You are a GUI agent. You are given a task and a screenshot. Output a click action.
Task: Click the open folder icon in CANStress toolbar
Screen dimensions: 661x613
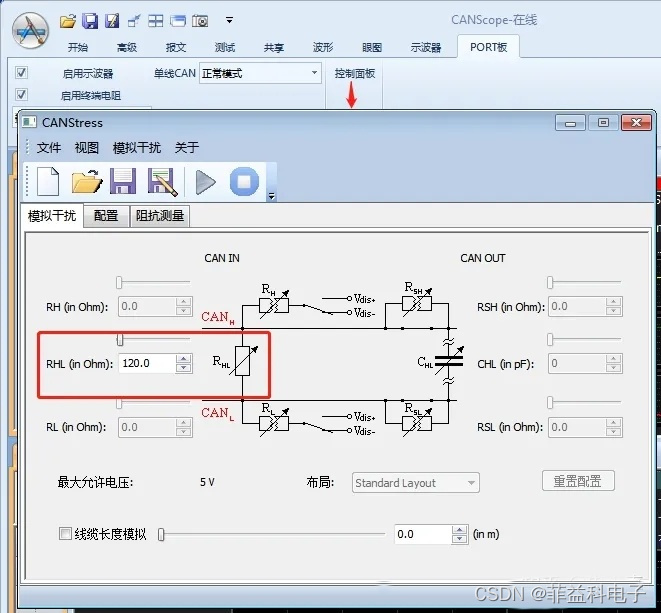point(87,181)
